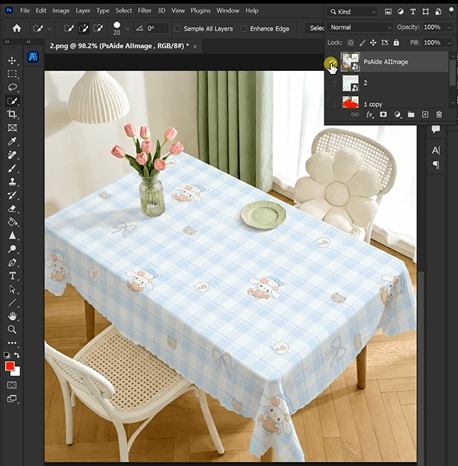Choose Subtract from Selection mode
The height and width of the screenshot is (466, 458).
pyautogui.click(x=98, y=28)
